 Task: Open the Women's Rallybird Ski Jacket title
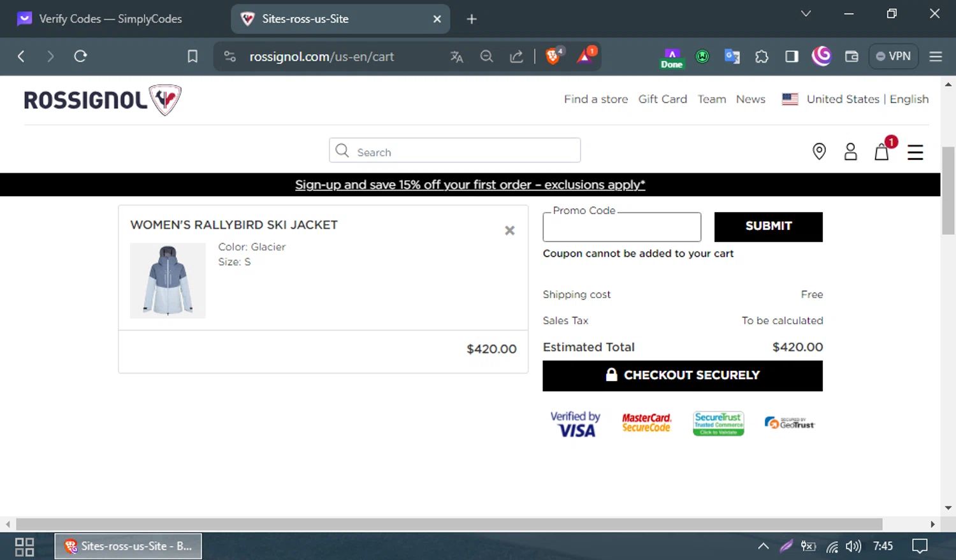234,225
